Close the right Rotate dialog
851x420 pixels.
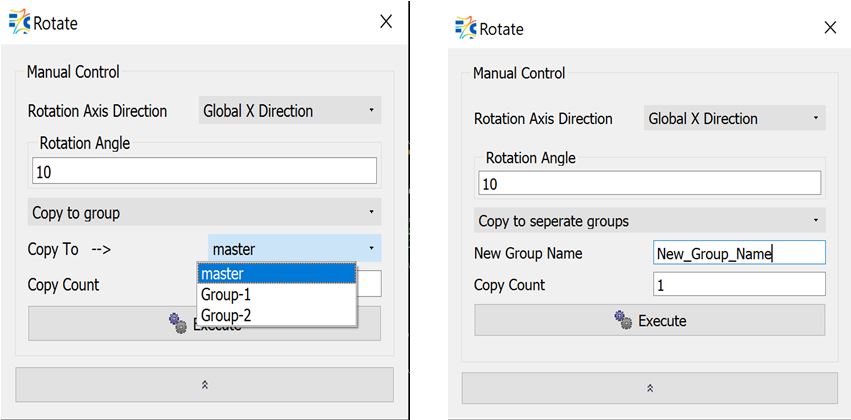[829, 28]
